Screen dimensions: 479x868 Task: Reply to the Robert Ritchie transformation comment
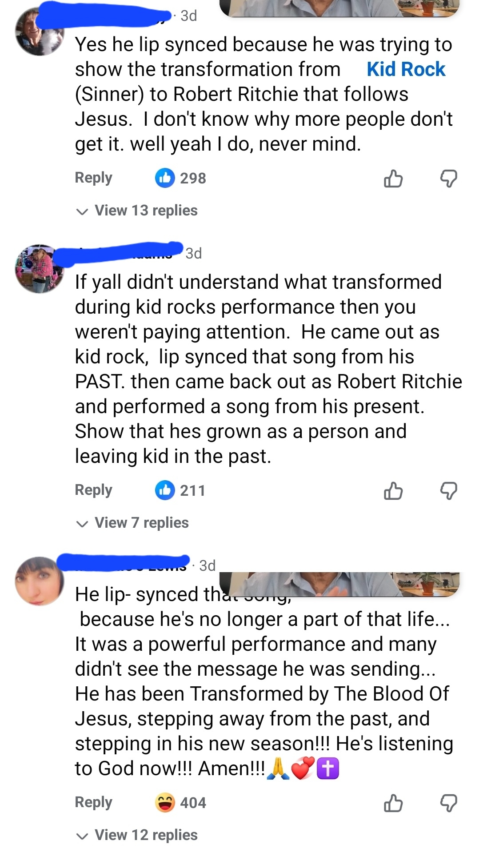94,178
